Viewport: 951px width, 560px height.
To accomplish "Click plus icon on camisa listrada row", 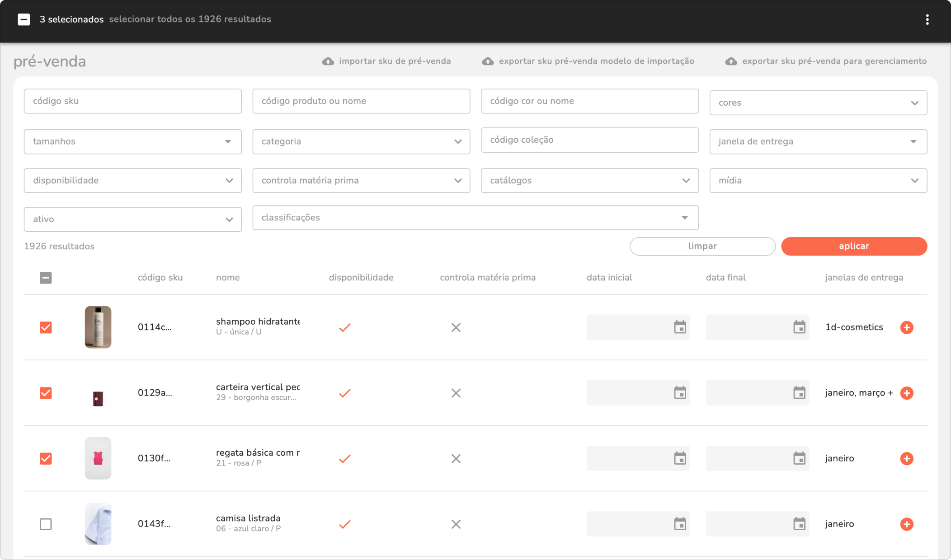I will pos(906,524).
